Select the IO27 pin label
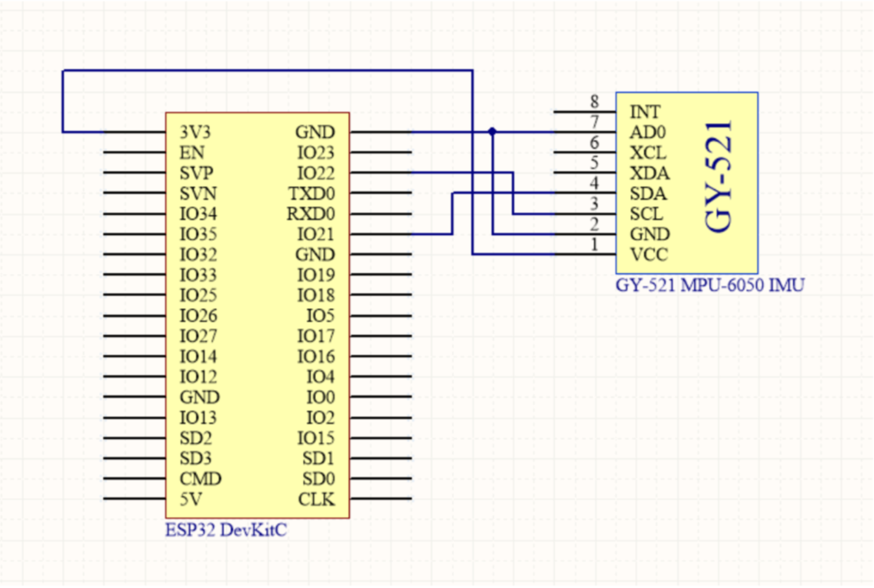Viewport: 874px width, 588px height. 198,336
